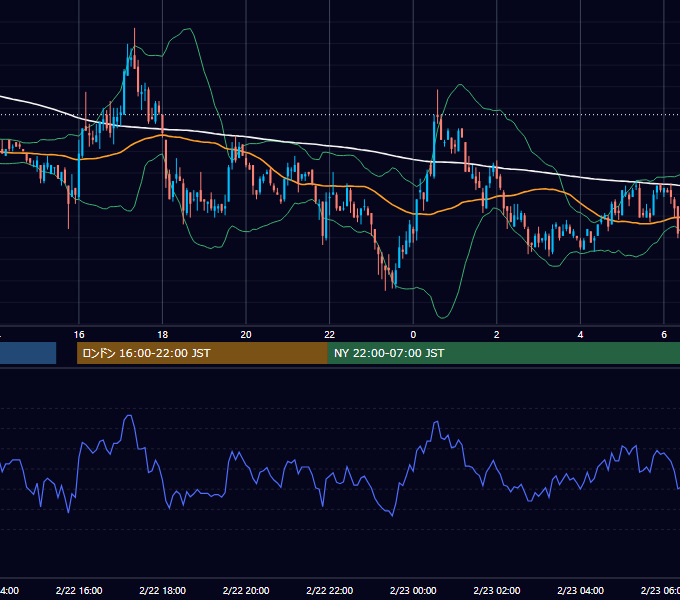The image size is (680, 600).
Task: Click the 2/22 22:00 date label
Action: [x=330, y=590]
